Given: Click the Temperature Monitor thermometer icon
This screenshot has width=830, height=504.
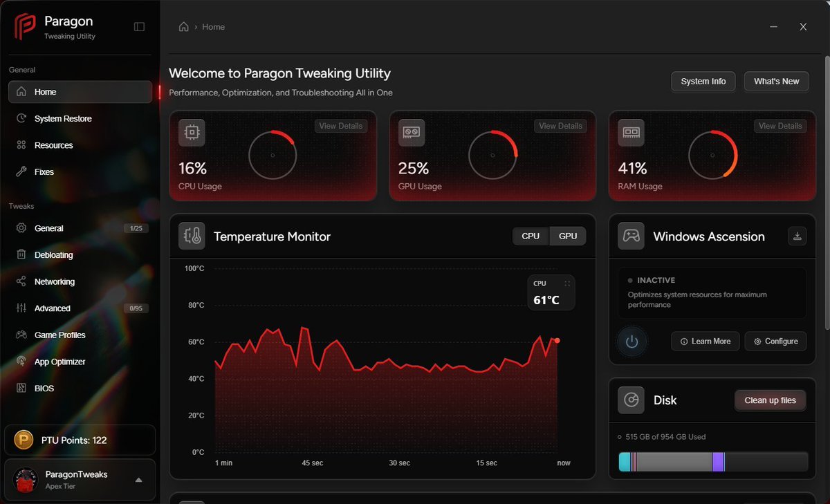Looking at the screenshot, I should click(x=192, y=236).
